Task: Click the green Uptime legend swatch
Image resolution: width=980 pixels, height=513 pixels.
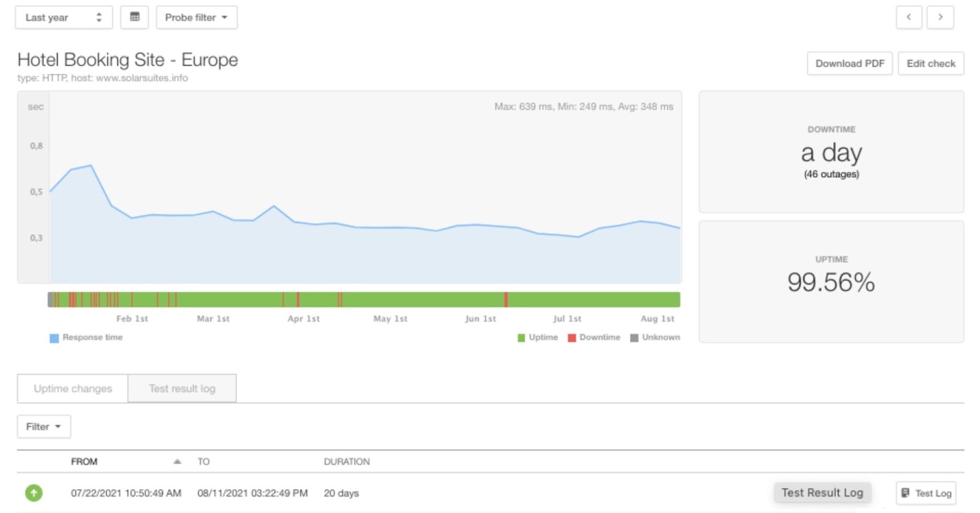Action: pyautogui.click(x=521, y=338)
